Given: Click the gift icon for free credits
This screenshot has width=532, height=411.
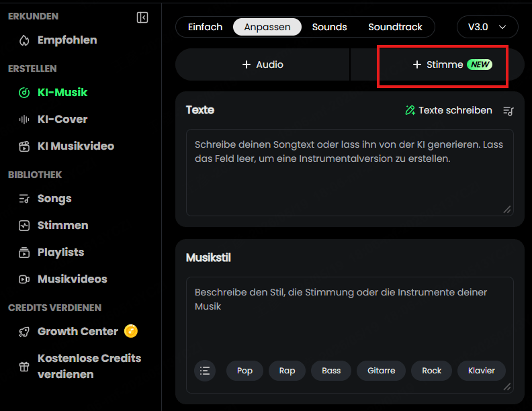Looking at the screenshot, I should tap(24, 367).
